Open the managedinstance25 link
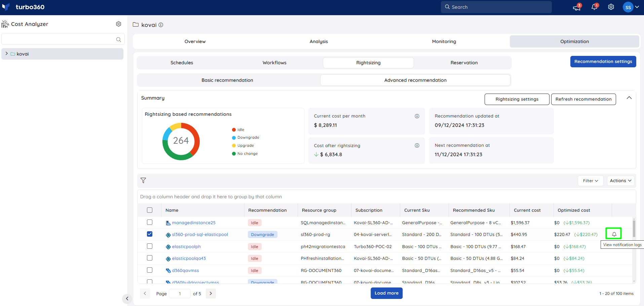Image resolution: width=644 pixels, height=306 pixels. [194, 223]
